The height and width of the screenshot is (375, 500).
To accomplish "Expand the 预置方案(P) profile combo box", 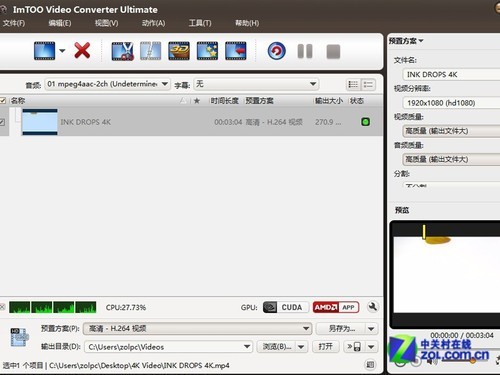I will pos(197,329).
